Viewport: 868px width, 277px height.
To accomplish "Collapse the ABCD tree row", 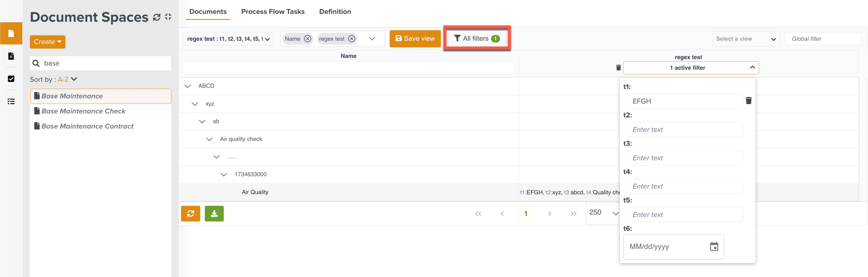I will tap(187, 86).
